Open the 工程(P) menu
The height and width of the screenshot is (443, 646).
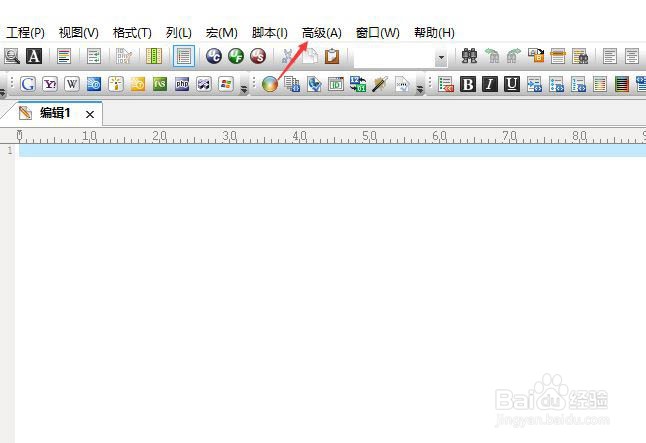click(25, 33)
